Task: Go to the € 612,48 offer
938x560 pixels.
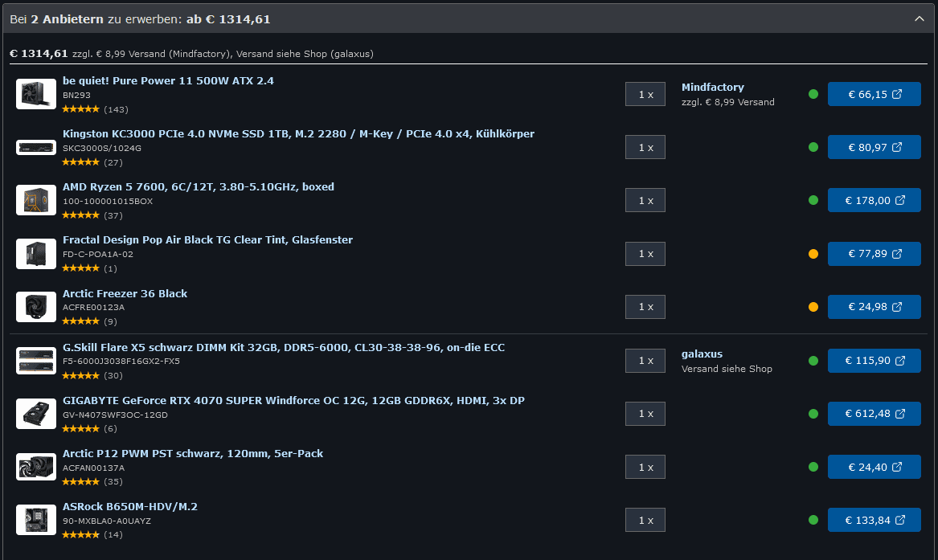Action: (874, 414)
